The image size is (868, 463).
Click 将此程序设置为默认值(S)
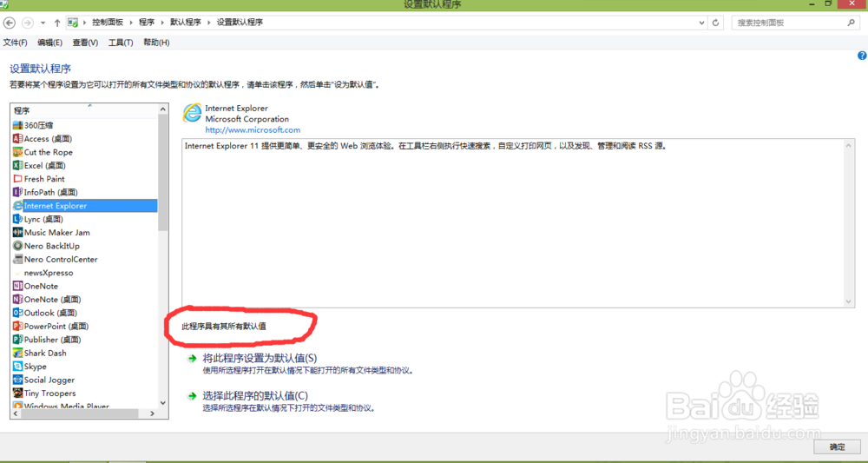(260, 359)
